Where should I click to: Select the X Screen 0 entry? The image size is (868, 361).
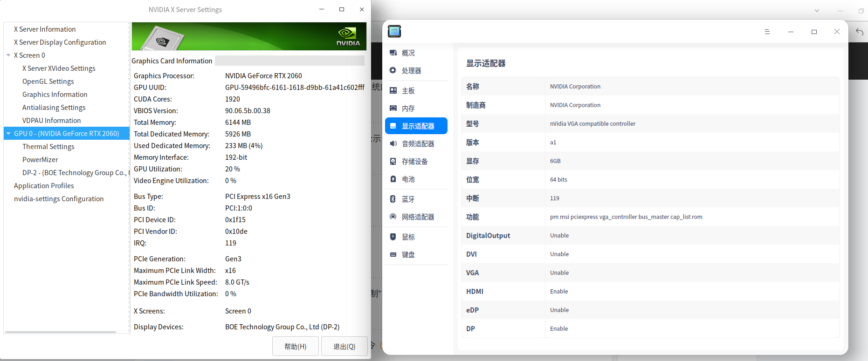pyautogui.click(x=29, y=55)
